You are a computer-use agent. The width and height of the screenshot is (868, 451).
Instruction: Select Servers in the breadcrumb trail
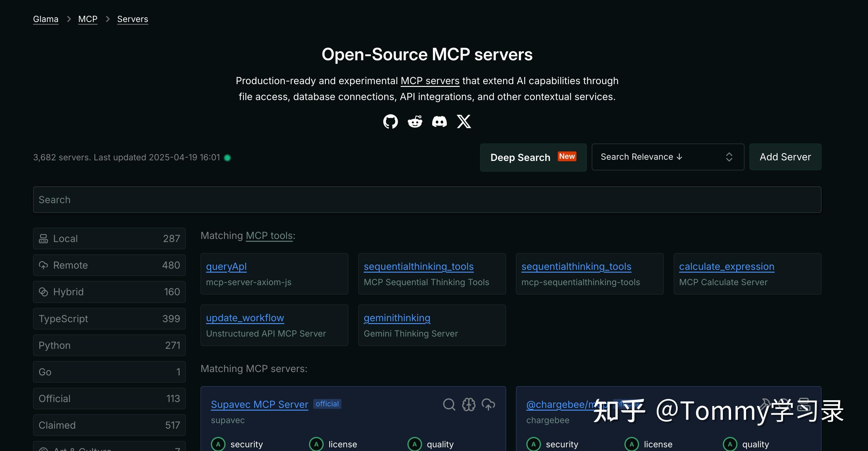pyautogui.click(x=132, y=19)
